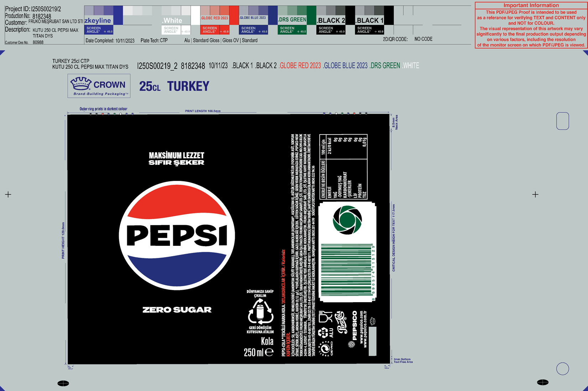Image resolution: width=588 pixels, height=391 pixels.
Task: Click the green-black aperture deposit symbol
Action: tap(347, 220)
